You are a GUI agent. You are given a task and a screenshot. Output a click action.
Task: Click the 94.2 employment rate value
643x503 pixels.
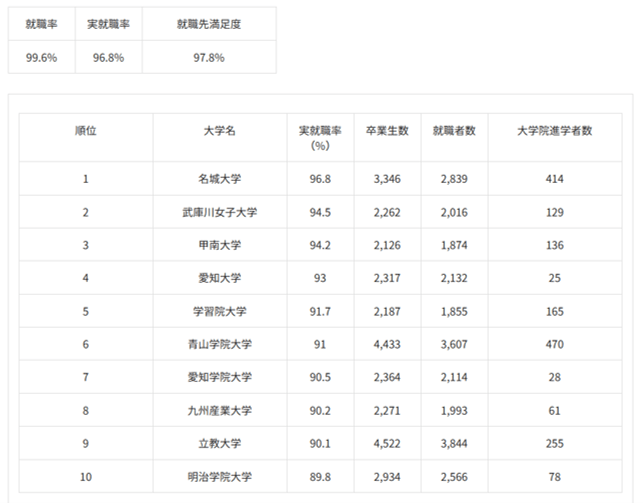click(320, 245)
